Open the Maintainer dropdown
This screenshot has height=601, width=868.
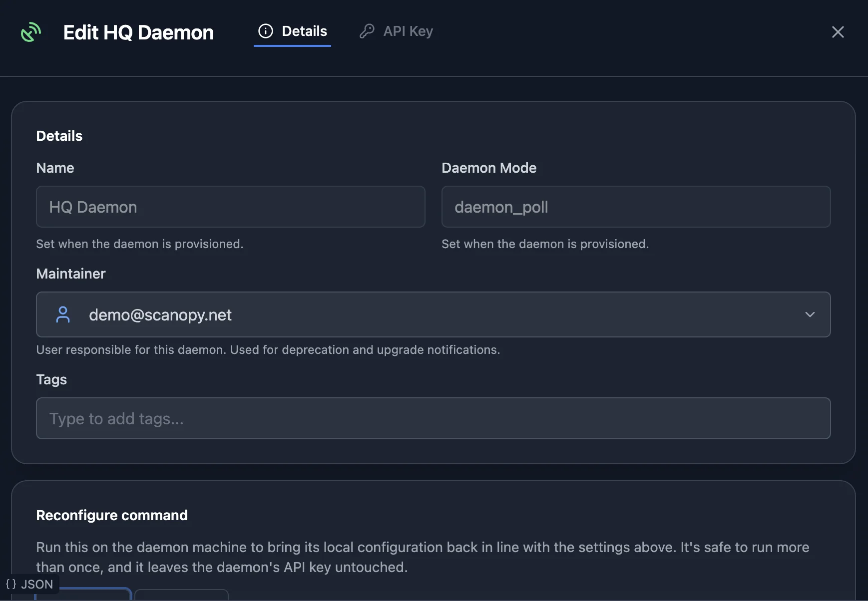(x=434, y=314)
